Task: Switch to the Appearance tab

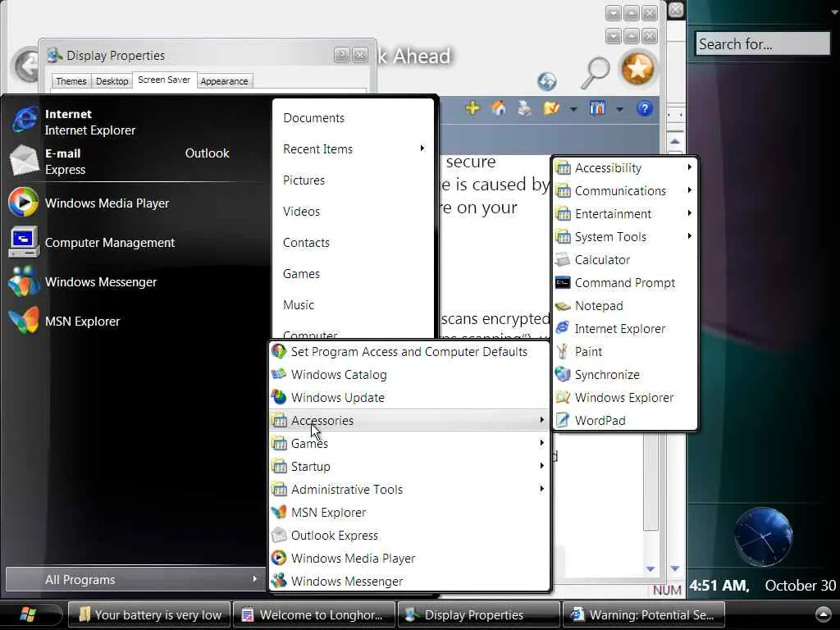Action: [x=225, y=81]
